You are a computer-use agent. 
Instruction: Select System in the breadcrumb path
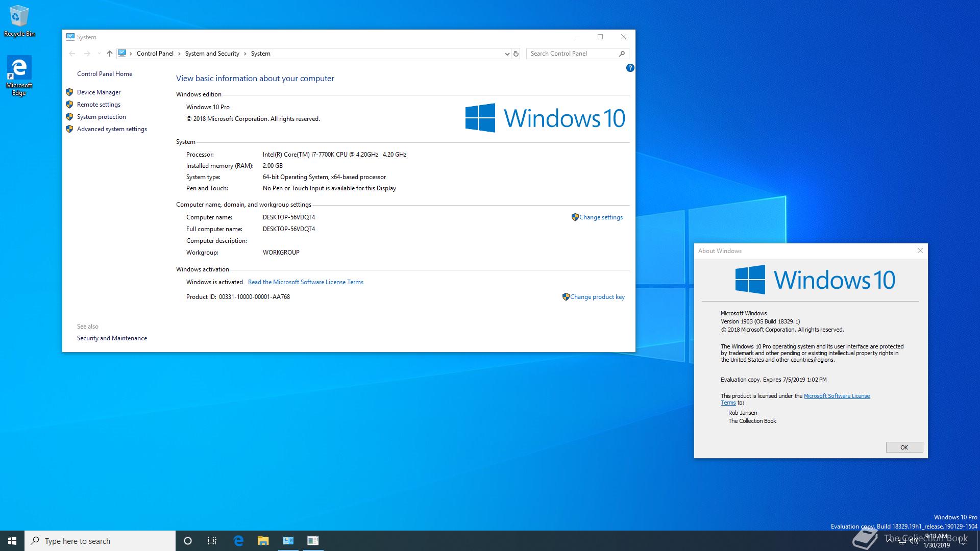coord(260,54)
